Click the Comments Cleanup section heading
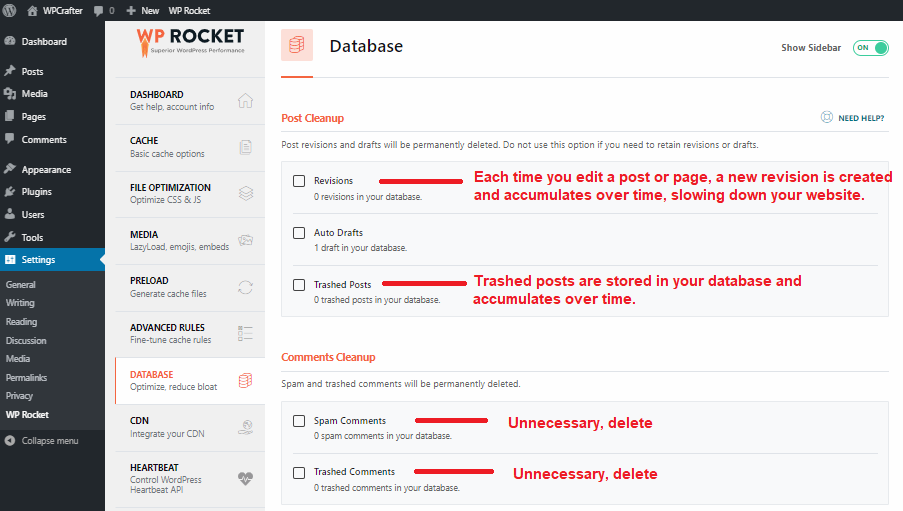Screen dimensions: 903x511 328,357
